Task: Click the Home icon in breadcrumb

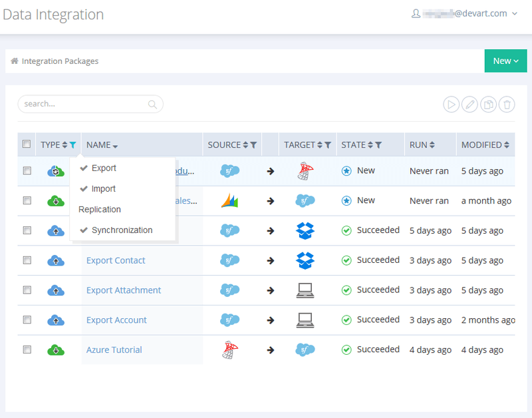Action: (x=15, y=61)
